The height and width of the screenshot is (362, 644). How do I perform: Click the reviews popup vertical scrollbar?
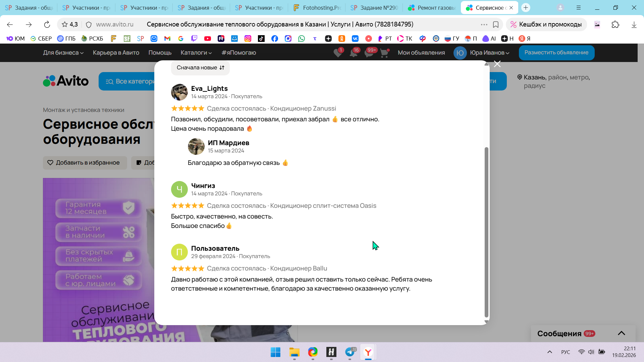[x=486, y=231]
